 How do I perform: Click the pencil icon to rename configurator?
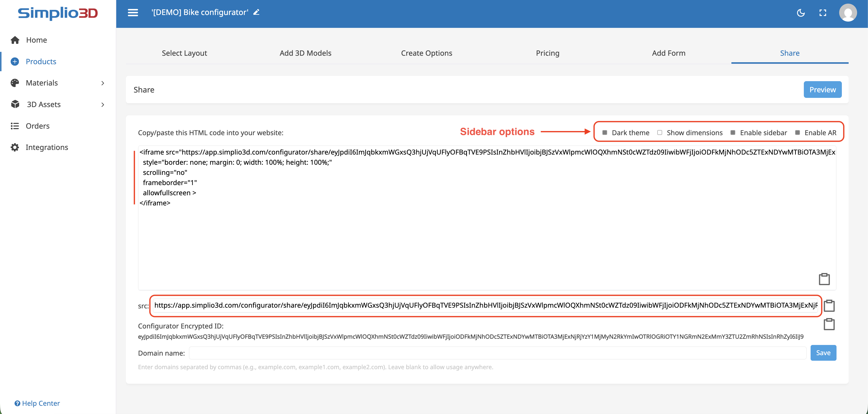(256, 12)
